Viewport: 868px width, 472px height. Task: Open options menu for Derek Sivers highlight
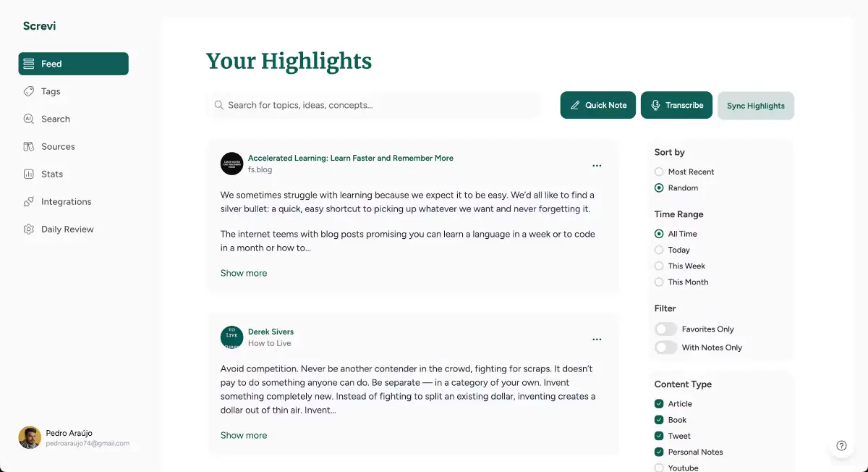click(597, 340)
